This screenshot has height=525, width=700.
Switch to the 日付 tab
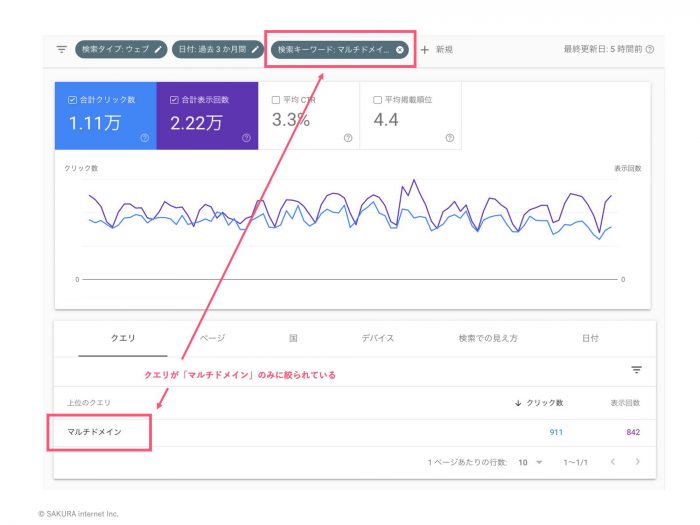(x=590, y=338)
